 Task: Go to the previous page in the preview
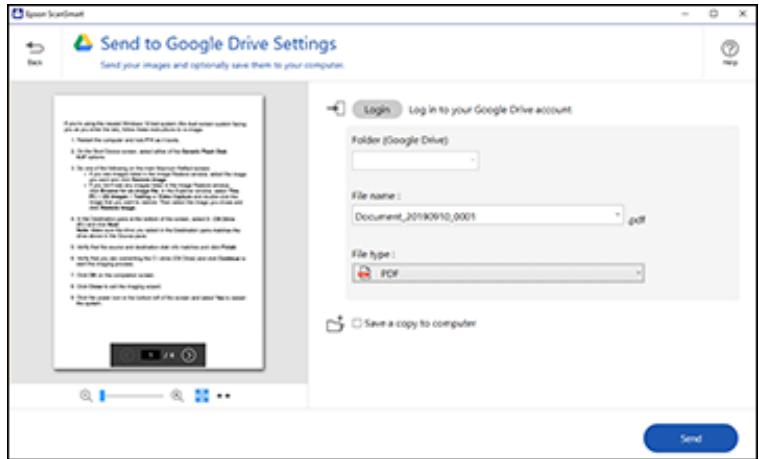tap(127, 355)
